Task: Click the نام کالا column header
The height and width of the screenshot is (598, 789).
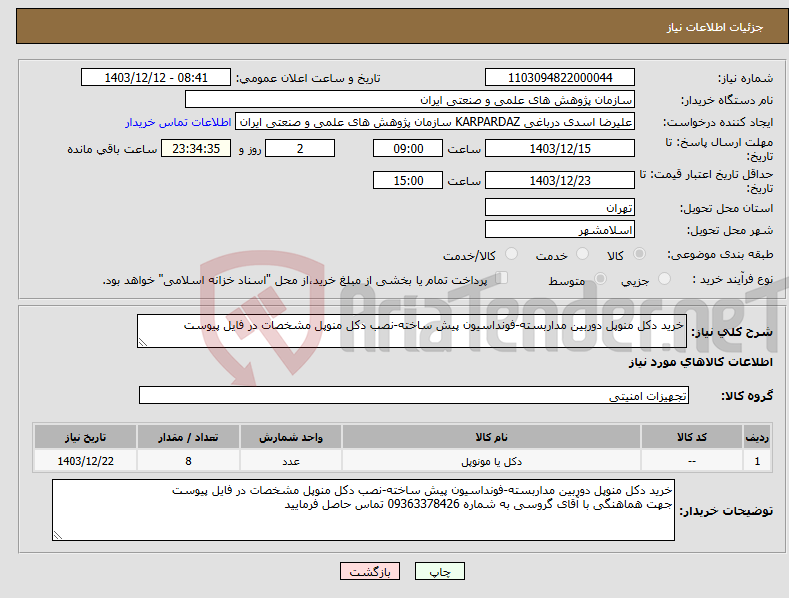Action: coord(491,437)
